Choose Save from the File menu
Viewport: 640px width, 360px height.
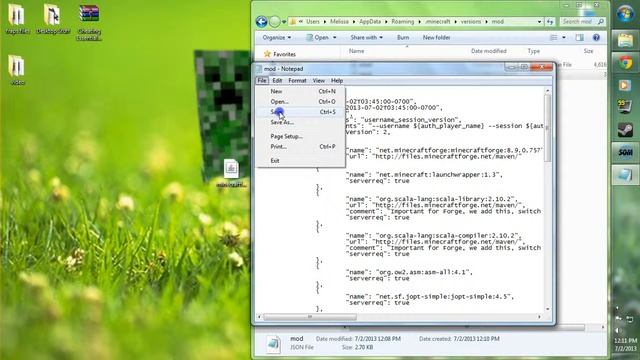click(301, 112)
